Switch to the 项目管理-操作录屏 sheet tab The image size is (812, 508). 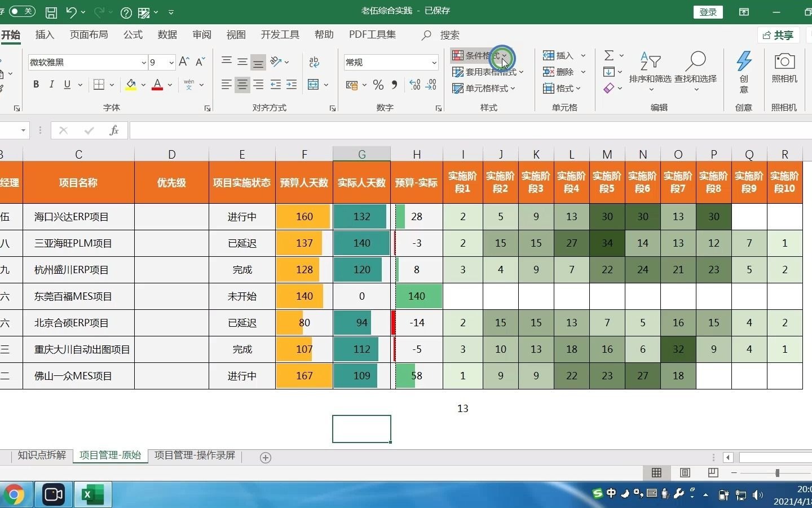click(194, 455)
